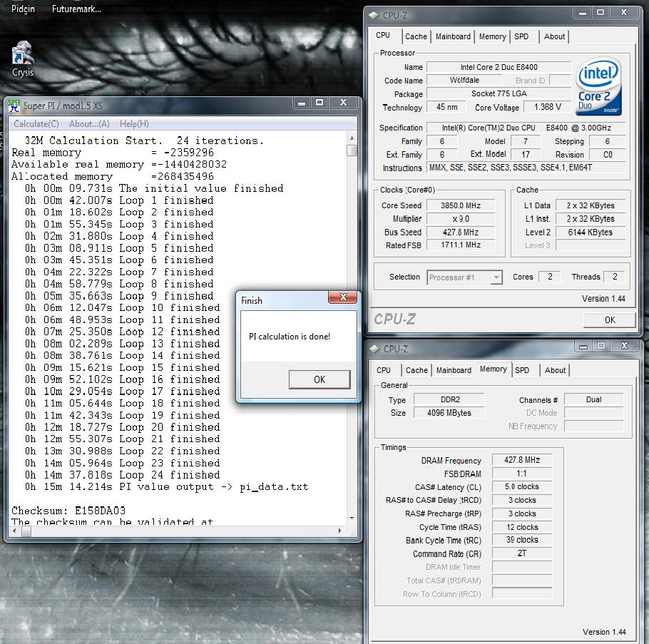Switch to Mainboard tab in bottom CPU-Z
Viewport: 649px width, 644px height.
pos(454,370)
